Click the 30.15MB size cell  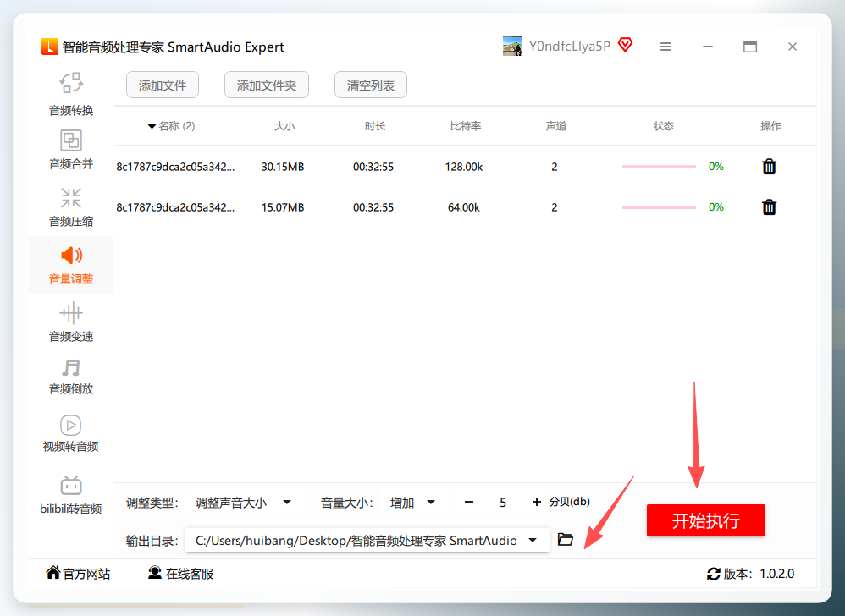click(283, 167)
